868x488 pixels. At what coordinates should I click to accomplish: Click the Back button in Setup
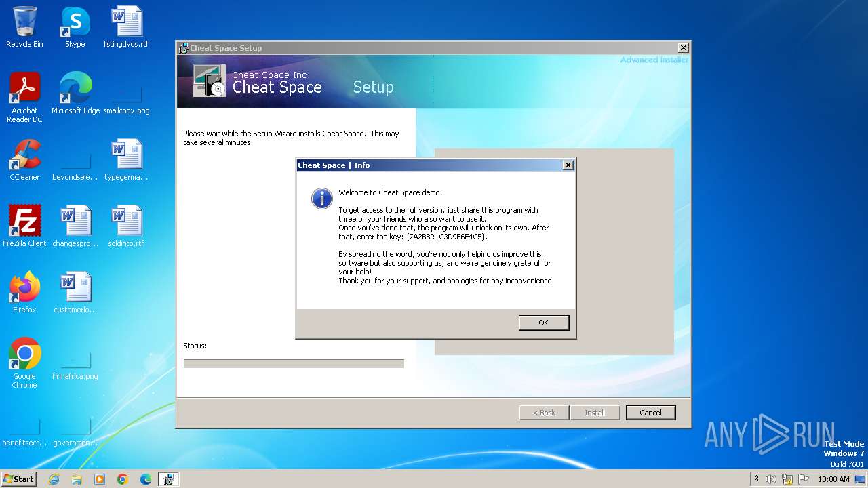tap(545, 413)
